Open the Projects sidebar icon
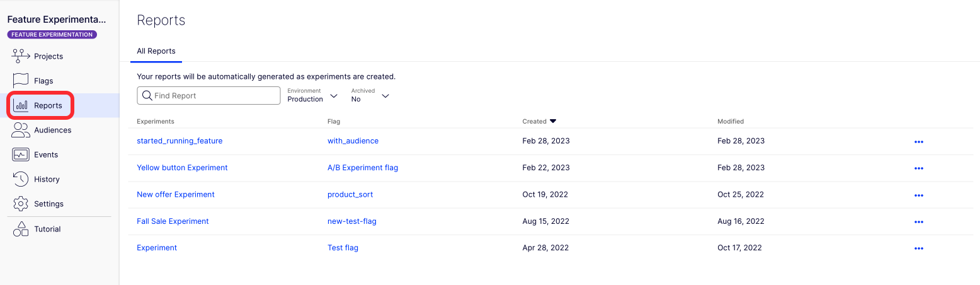 pos(21,56)
